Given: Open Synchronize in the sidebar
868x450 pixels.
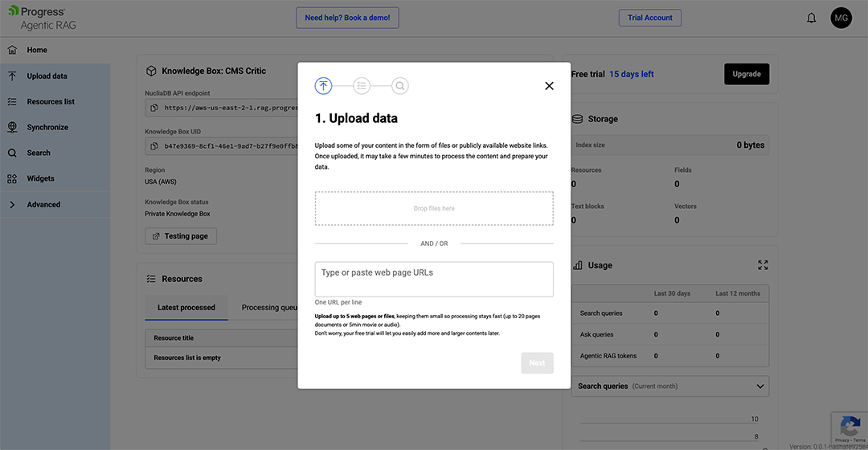Looking at the screenshot, I should tap(47, 128).
